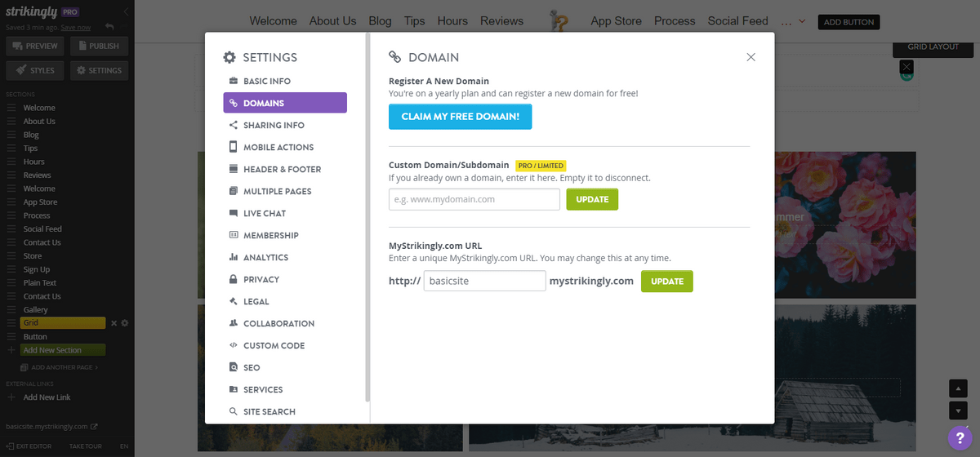This screenshot has width=980, height=457.
Task: Expand Add Another Page option
Action: pyautogui.click(x=59, y=367)
